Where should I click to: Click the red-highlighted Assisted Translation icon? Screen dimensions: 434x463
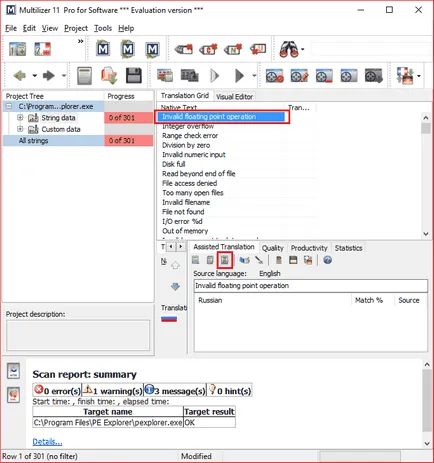pos(225,260)
